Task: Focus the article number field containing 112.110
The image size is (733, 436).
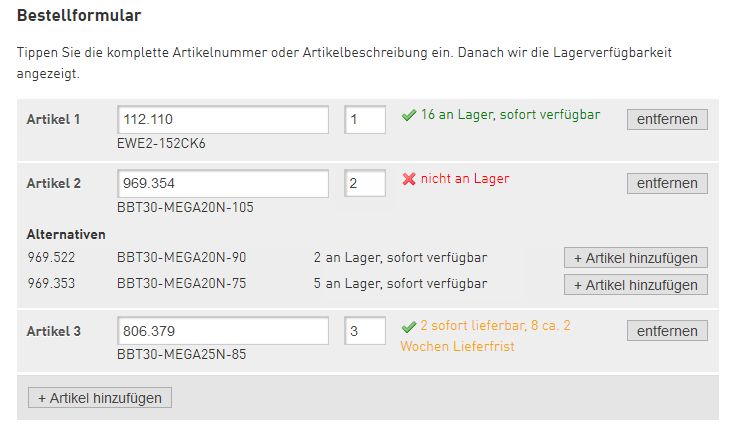Action: coord(223,120)
